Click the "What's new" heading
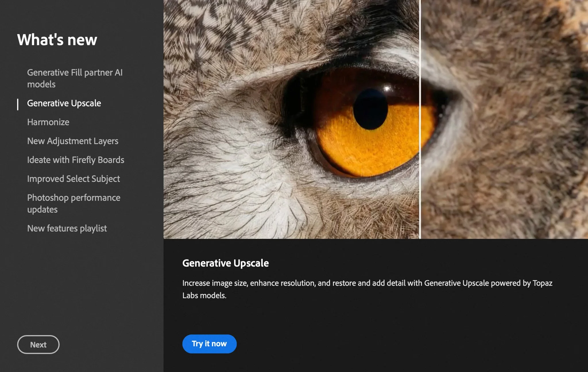This screenshot has height=372, width=588. pos(57,39)
